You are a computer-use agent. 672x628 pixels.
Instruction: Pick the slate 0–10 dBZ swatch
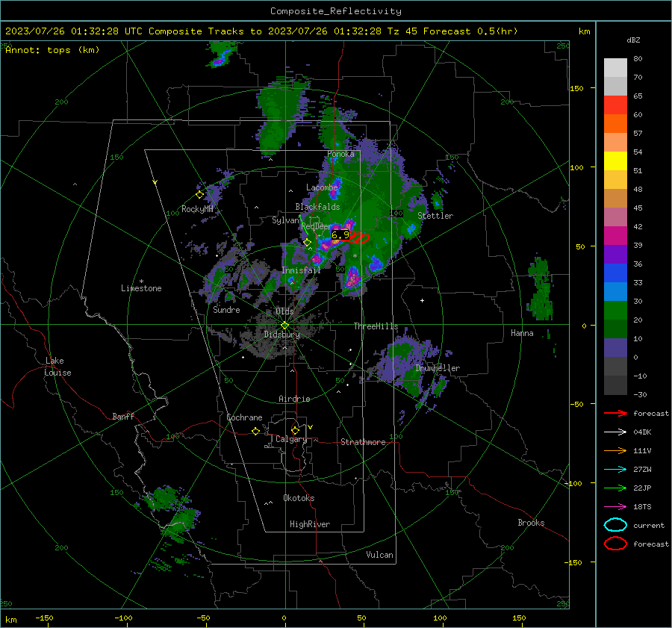(x=615, y=348)
